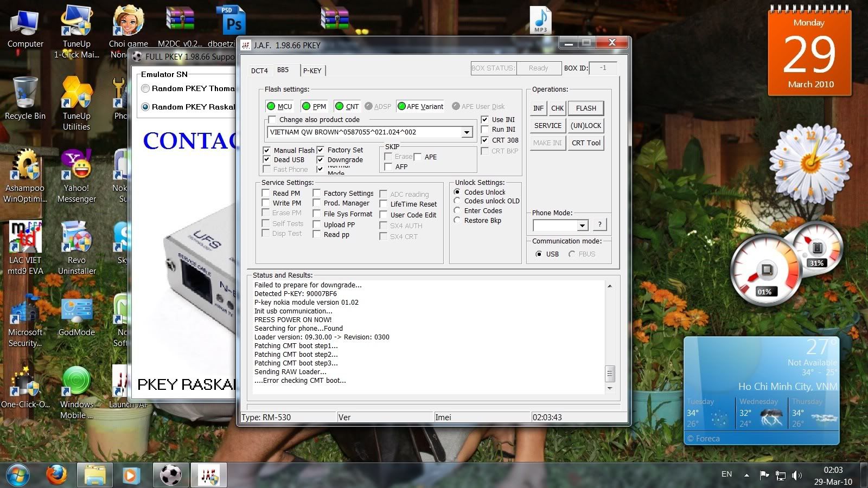Uncheck the Manual Flash option

coord(266,150)
